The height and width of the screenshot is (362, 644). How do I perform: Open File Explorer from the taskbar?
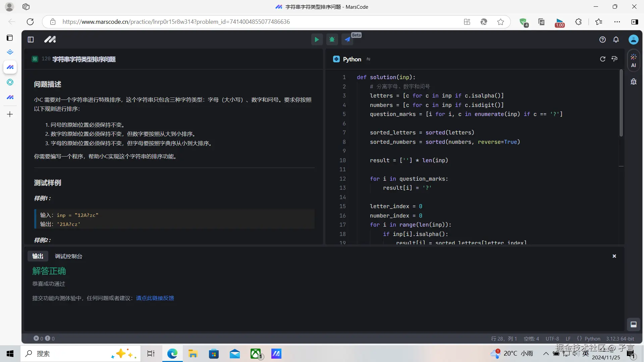point(193,354)
